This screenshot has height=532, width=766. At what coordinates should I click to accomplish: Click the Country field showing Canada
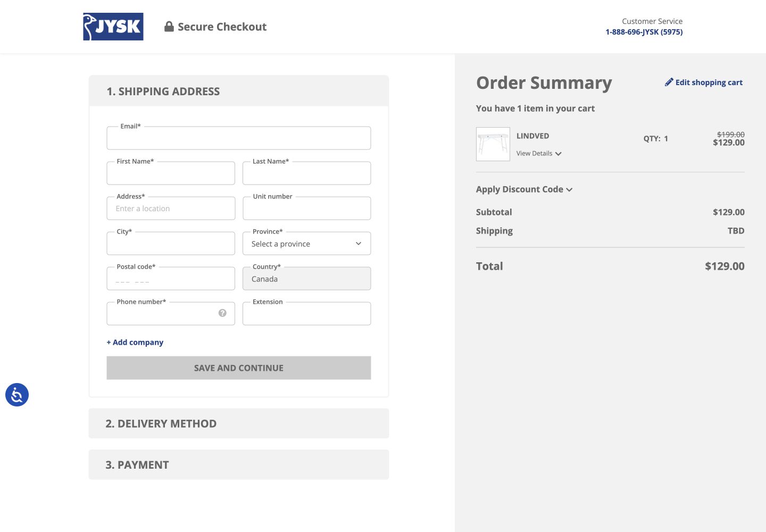tap(307, 279)
